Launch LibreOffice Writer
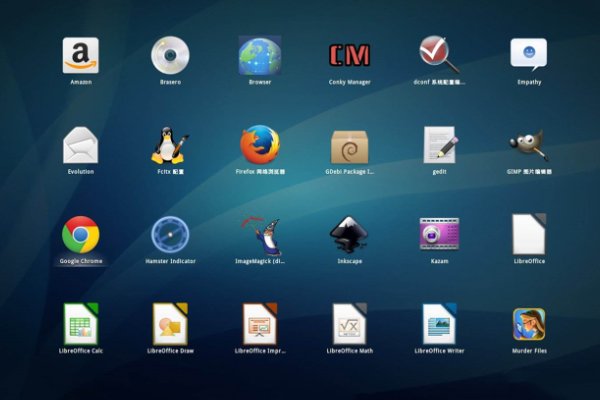 point(438,324)
